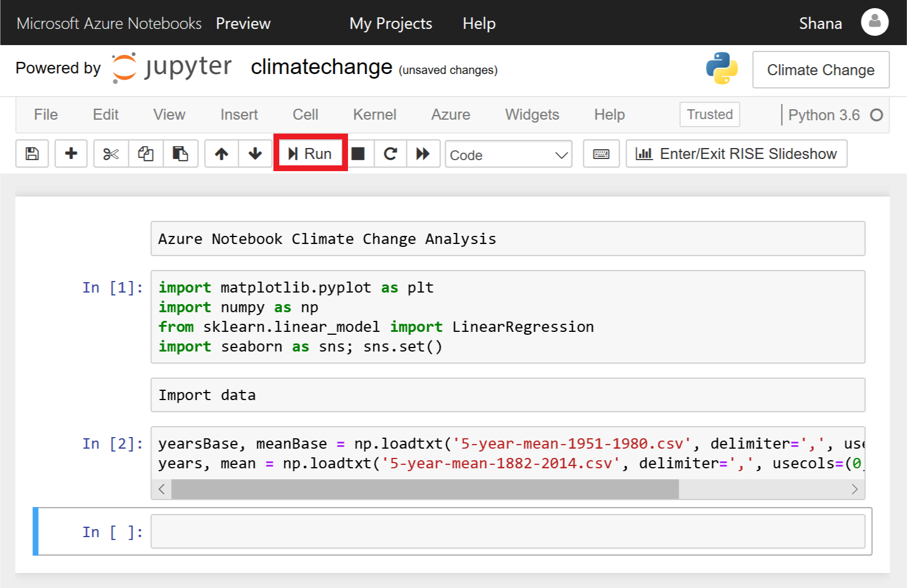Restart the kernel with the circular arrow icon
This screenshot has width=907, height=588.
pyautogui.click(x=390, y=154)
